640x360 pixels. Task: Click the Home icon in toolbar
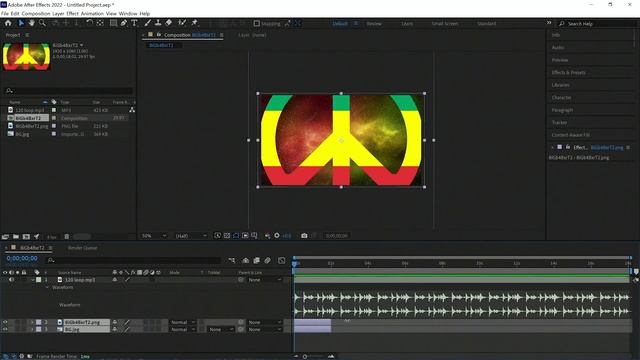tap(8, 23)
